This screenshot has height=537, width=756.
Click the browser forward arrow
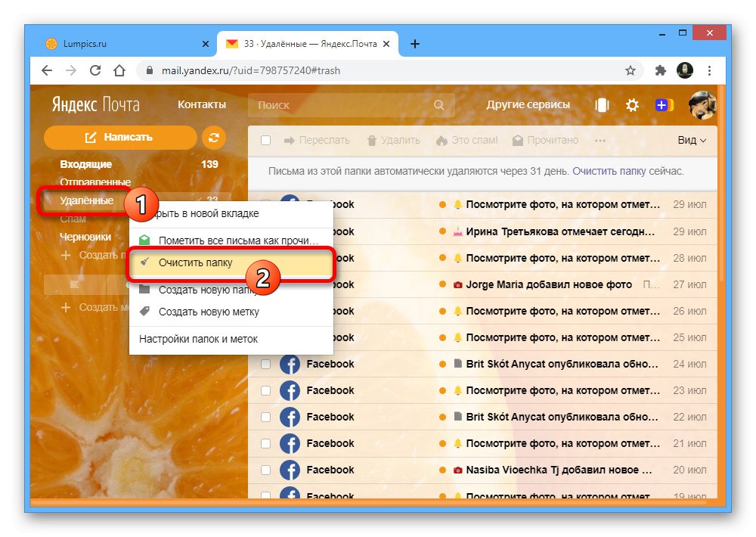click(x=71, y=70)
